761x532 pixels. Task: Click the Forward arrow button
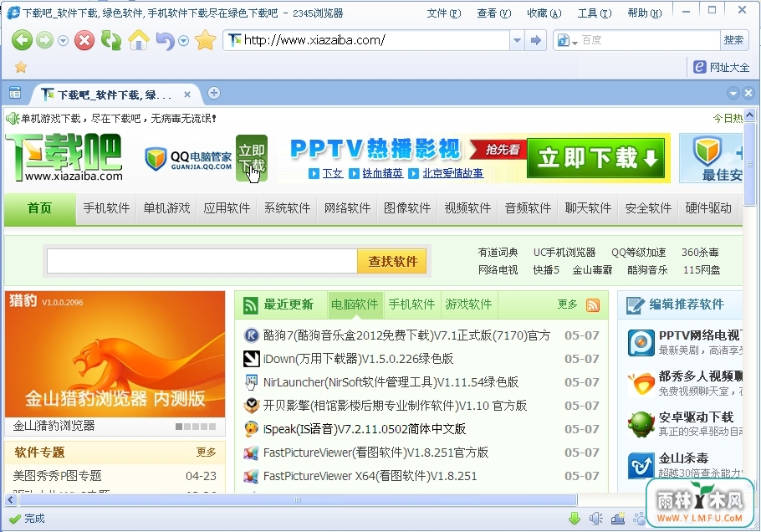click(x=44, y=40)
